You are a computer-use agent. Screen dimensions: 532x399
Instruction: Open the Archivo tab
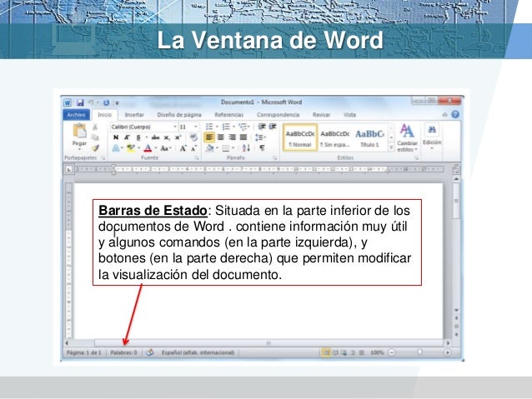coord(77,115)
